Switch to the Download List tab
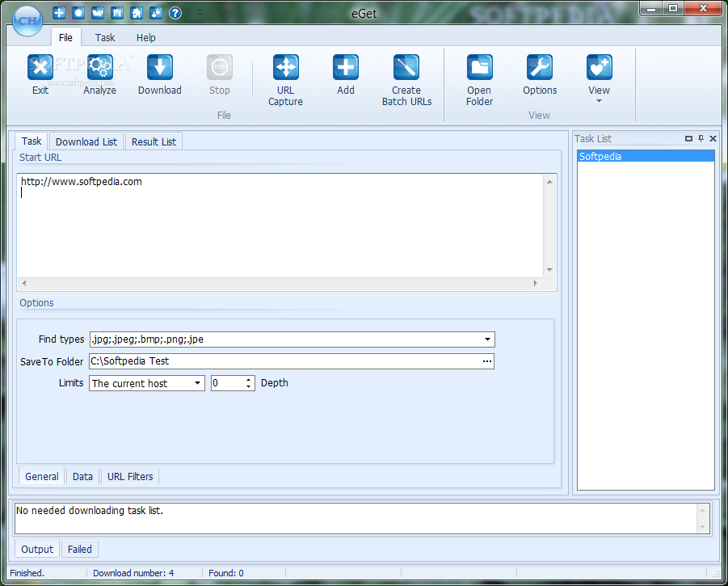This screenshot has height=586, width=728. (x=86, y=141)
